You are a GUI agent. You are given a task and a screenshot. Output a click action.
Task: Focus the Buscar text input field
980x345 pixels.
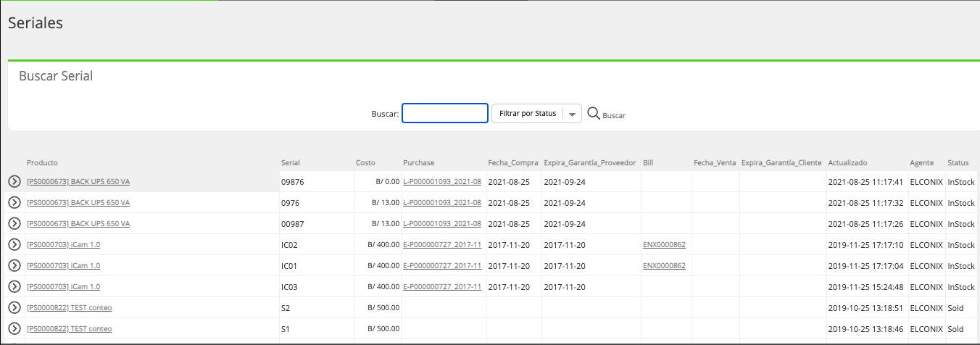[445, 113]
